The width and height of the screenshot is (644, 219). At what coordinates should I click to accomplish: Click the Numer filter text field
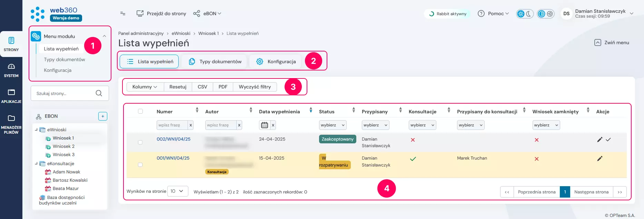[x=172, y=125]
